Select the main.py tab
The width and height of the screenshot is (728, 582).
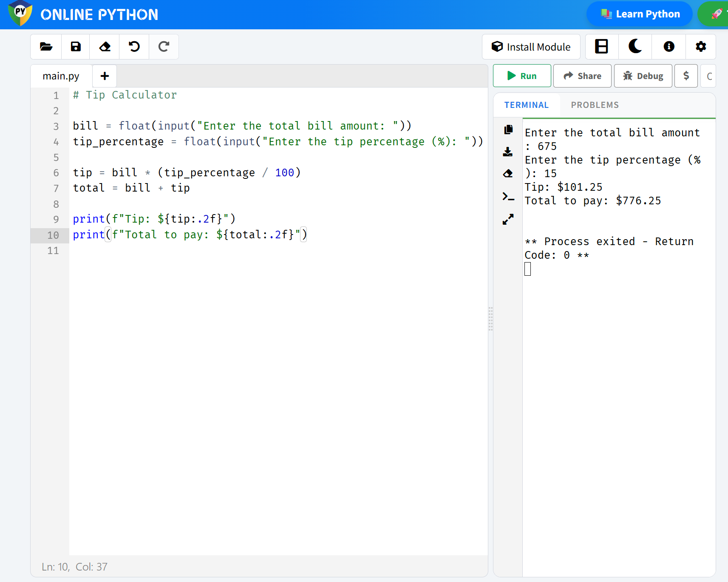61,76
